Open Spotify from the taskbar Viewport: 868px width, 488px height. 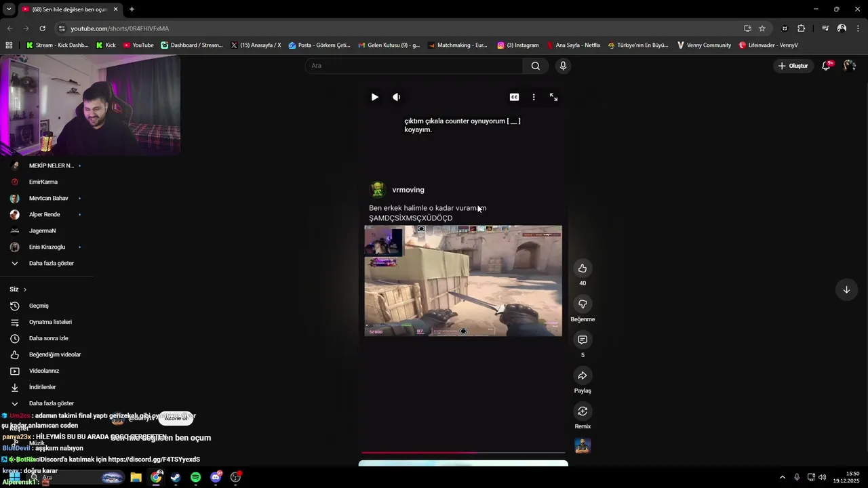coord(195,477)
